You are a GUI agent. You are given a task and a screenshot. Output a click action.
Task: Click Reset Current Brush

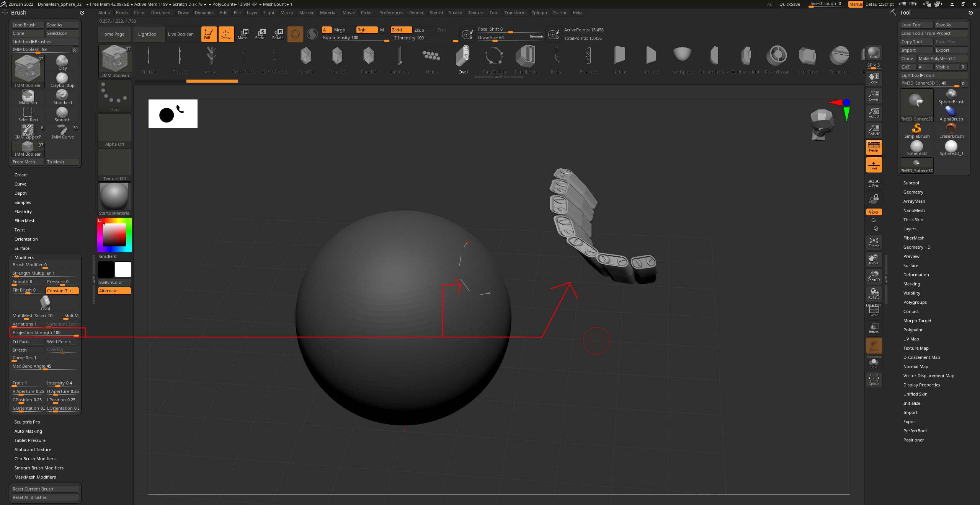pyautogui.click(x=45, y=489)
